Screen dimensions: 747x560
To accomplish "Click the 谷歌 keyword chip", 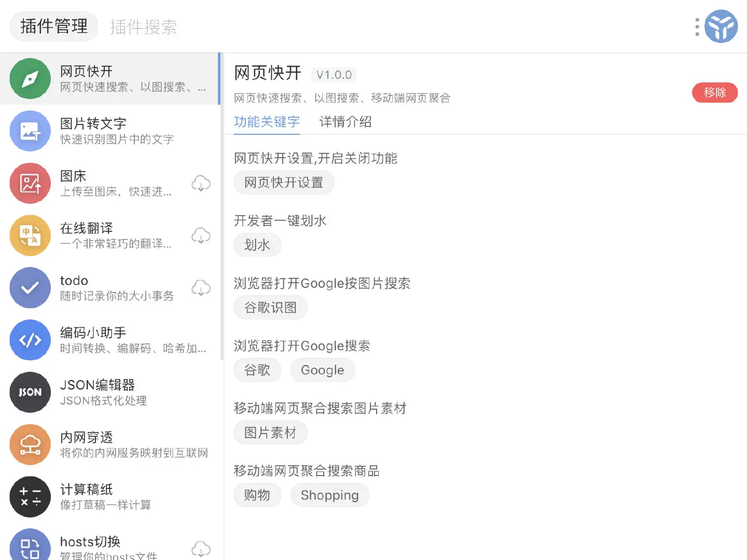I will [x=257, y=370].
